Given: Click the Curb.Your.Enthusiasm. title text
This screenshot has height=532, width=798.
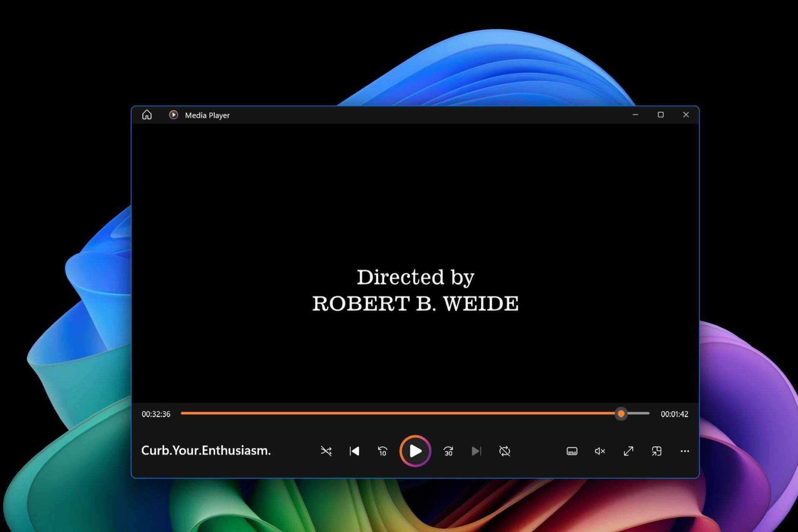Looking at the screenshot, I should [206, 451].
